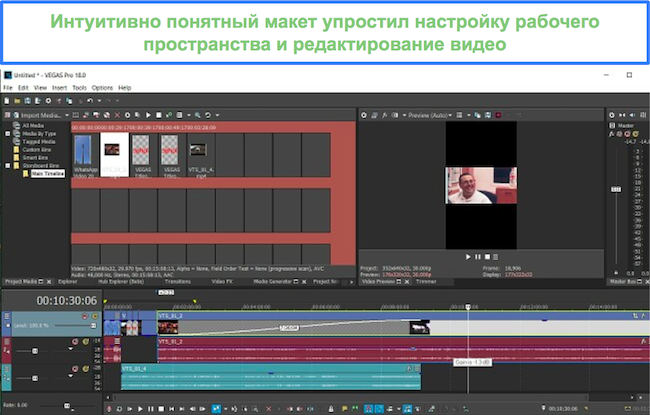
Task: Save preview snapshot to file
Action: point(488,115)
